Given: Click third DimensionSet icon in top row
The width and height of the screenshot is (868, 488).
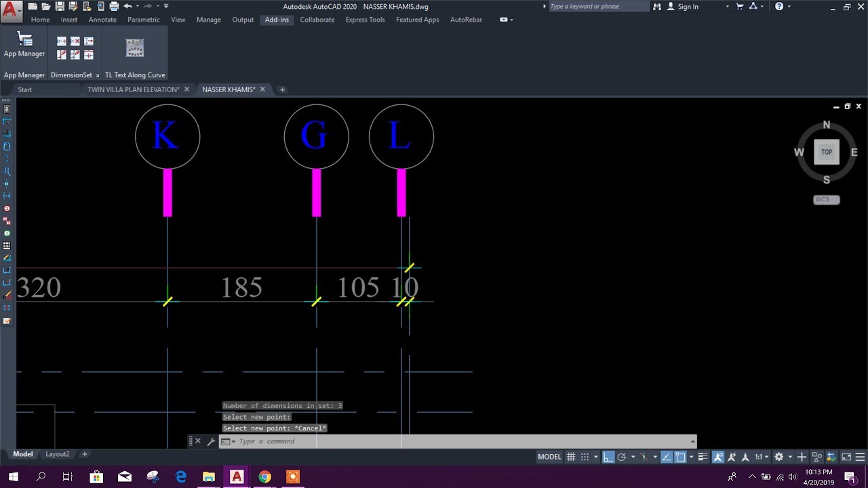Looking at the screenshot, I should pyautogui.click(x=89, y=41).
